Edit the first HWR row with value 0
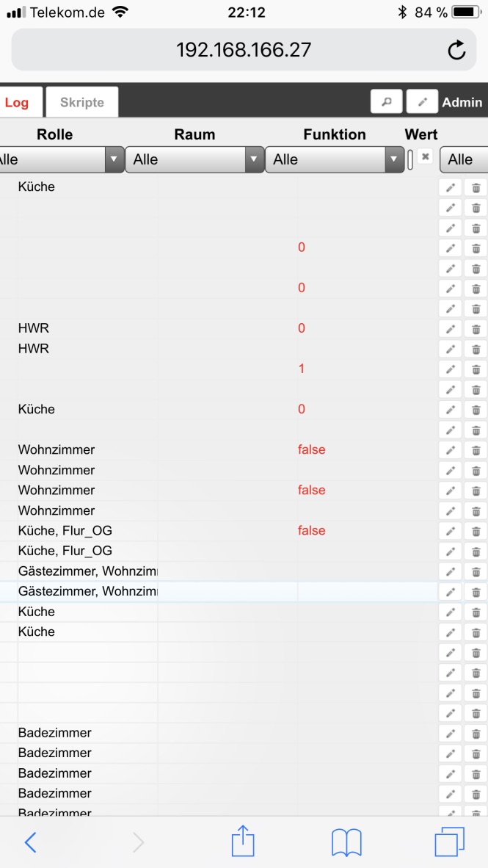The image size is (488, 868). click(451, 329)
